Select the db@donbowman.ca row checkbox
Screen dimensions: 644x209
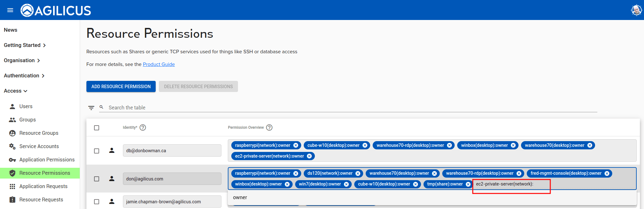coord(97,151)
